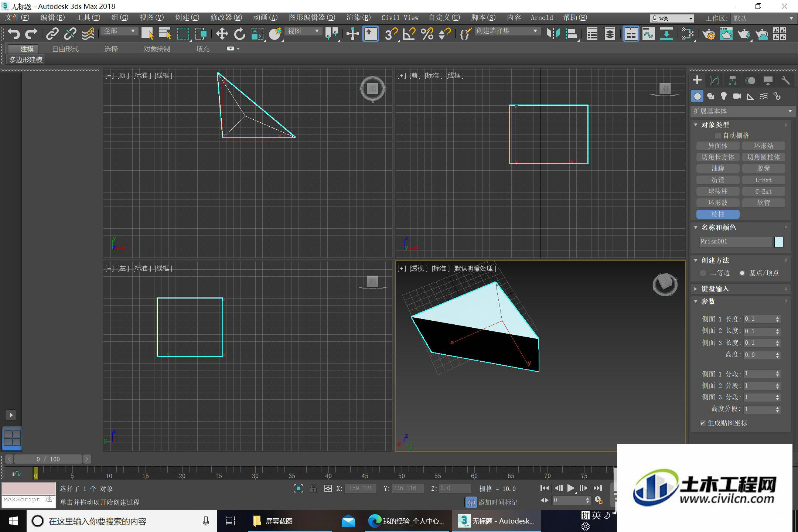Uncheck 生成贴图坐标 checkbox
Image resolution: width=798 pixels, height=532 pixels.
pyautogui.click(x=702, y=423)
